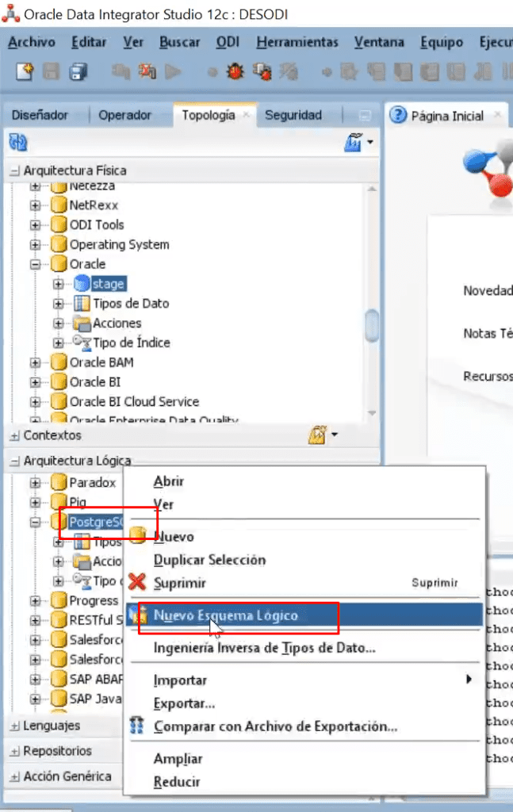Click the Tipo de Índice key icon
Image resolution: width=513 pixels, height=812 pixels.
[x=82, y=343]
